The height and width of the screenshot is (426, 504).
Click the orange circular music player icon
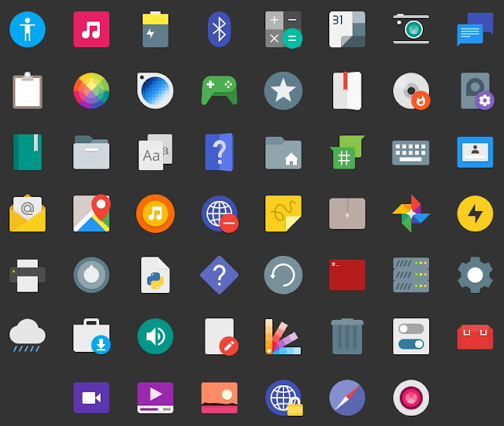click(x=155, y=213)
